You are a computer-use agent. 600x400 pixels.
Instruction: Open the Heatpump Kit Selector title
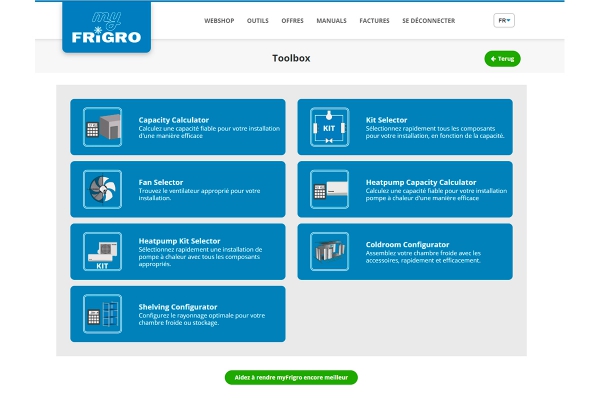click(x=179, y=241)
